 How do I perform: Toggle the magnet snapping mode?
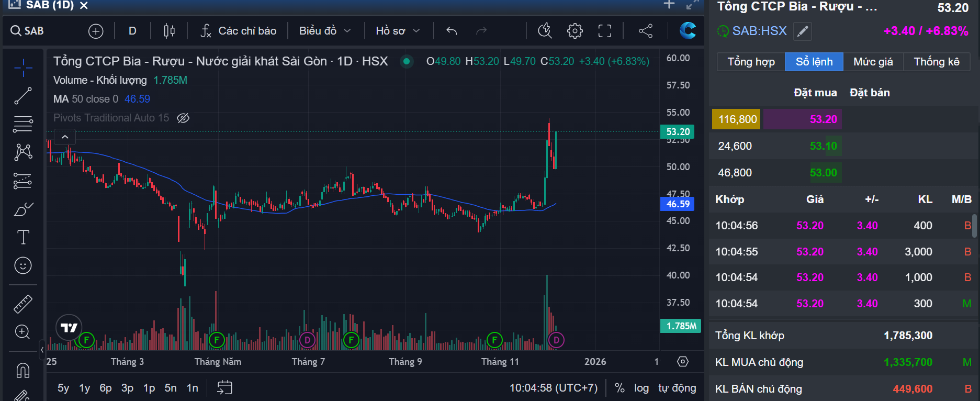23,370
